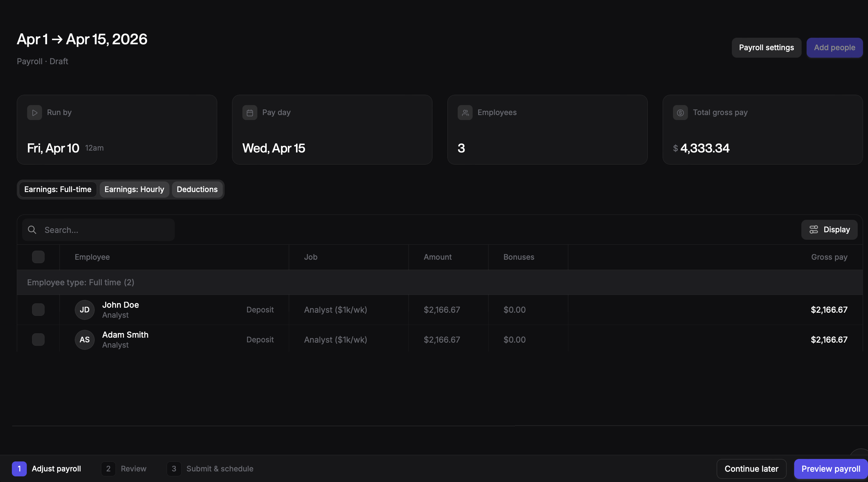Check the John Doe row checkbox
This screenshot has width=868, height=482.
tap(38, 310)
